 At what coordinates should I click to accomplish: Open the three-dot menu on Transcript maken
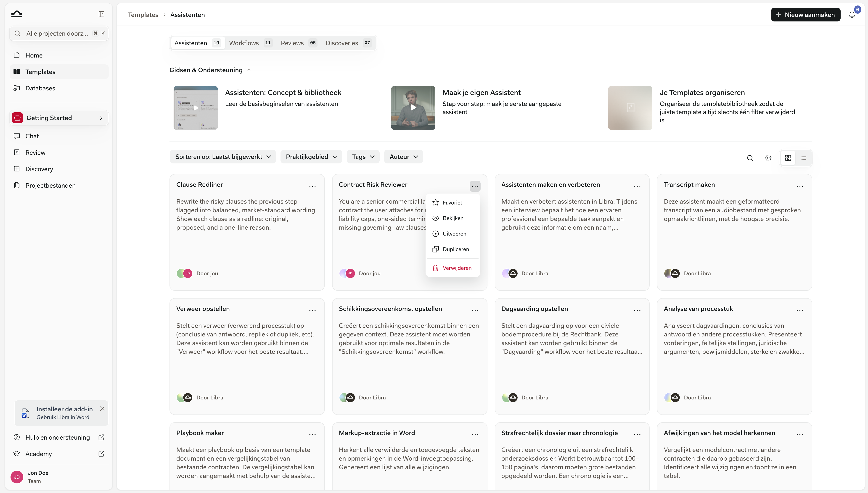click(800, 186)
